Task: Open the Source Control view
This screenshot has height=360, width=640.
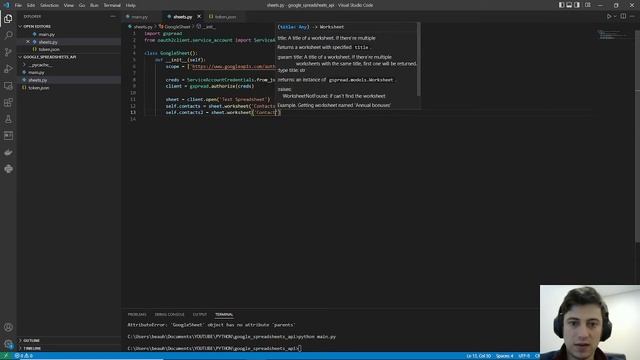Action: [x=8, y=52]
